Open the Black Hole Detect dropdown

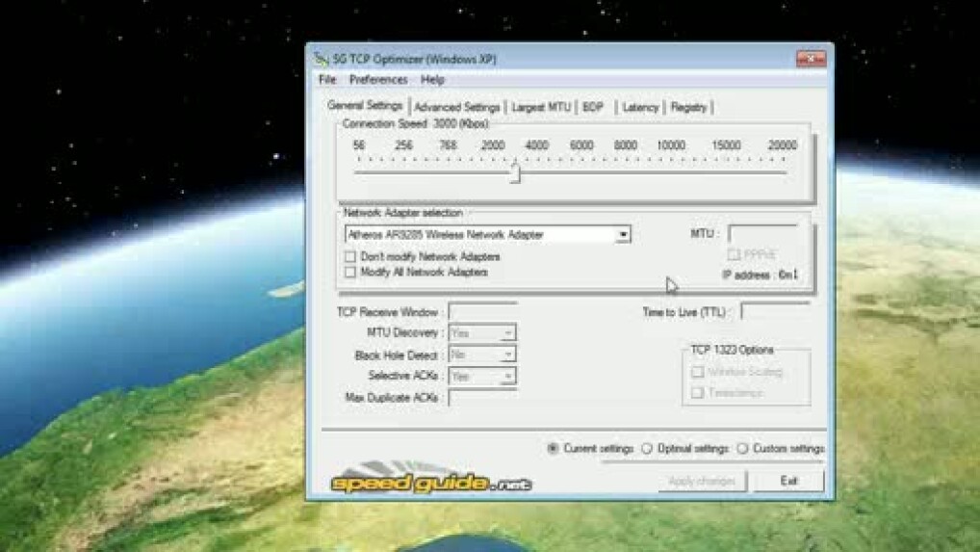point(507,355)
